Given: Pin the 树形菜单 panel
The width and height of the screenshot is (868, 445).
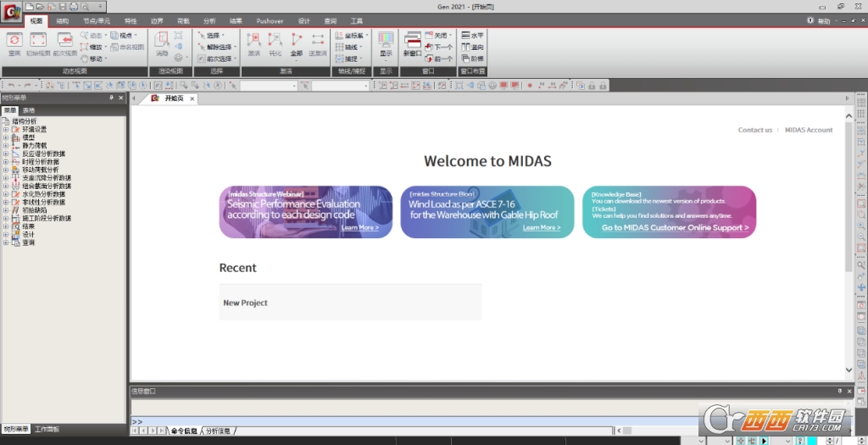Looking at the screenshot, I should pyautogui.click(x=111, y=97).
